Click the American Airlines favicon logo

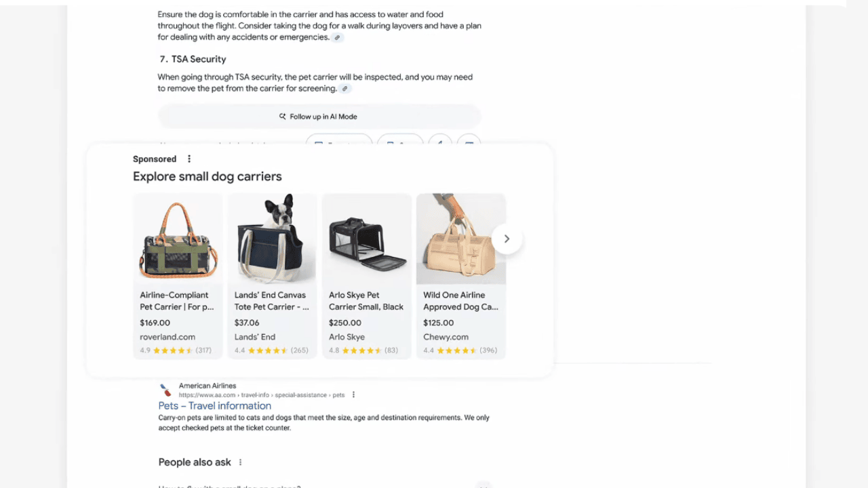coord(165,390)
